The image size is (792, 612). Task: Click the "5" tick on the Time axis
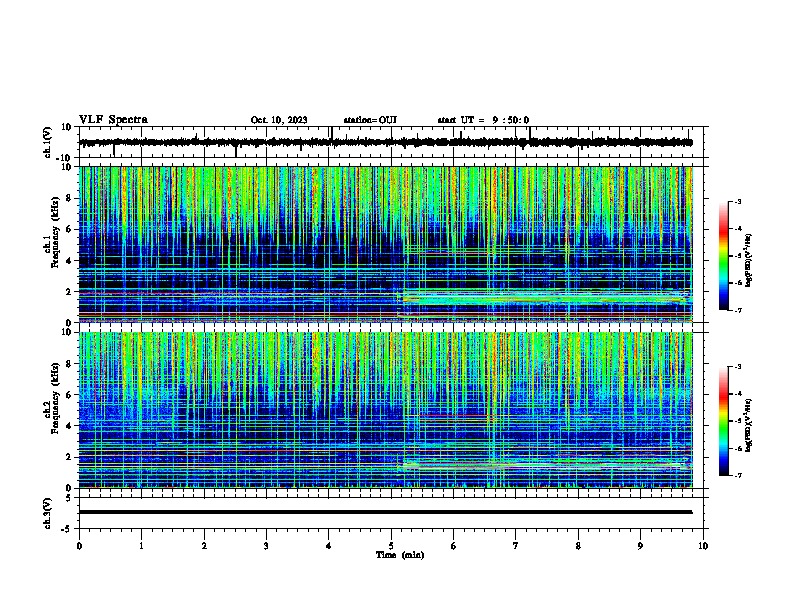tap(391, 546)
